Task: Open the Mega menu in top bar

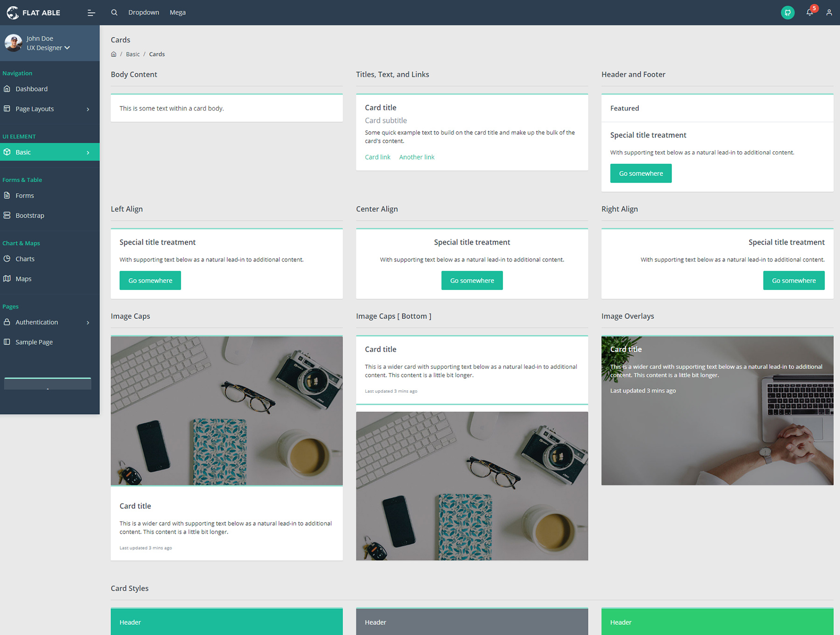Action: pos(177,13)
